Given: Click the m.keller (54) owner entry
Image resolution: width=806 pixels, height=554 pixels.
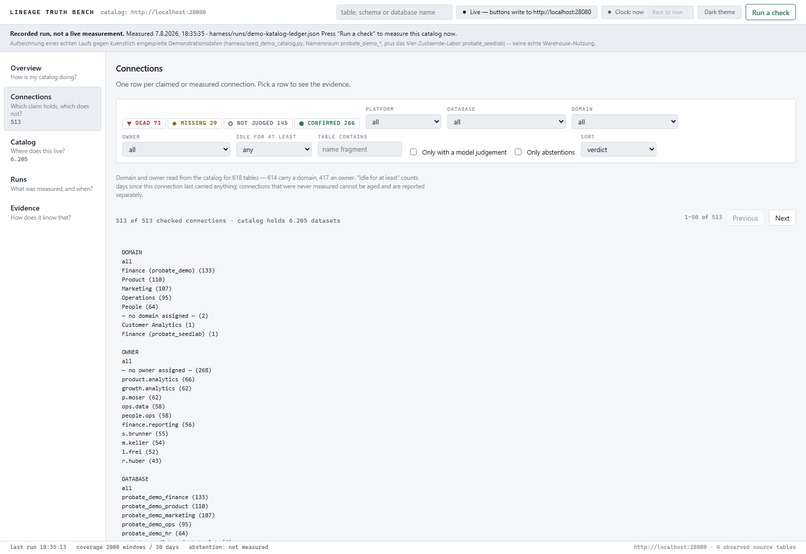Looking at the screenshot, I should (x=143, y=443).
